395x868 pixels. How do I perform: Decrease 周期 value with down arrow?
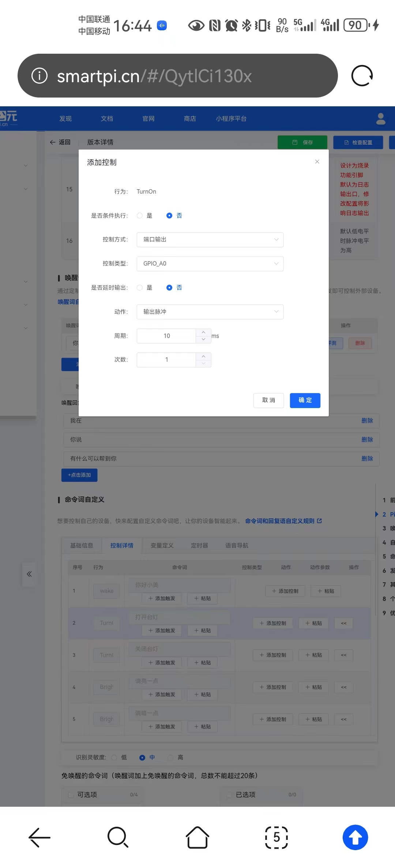pyautogui.click(x=203, y=339)
